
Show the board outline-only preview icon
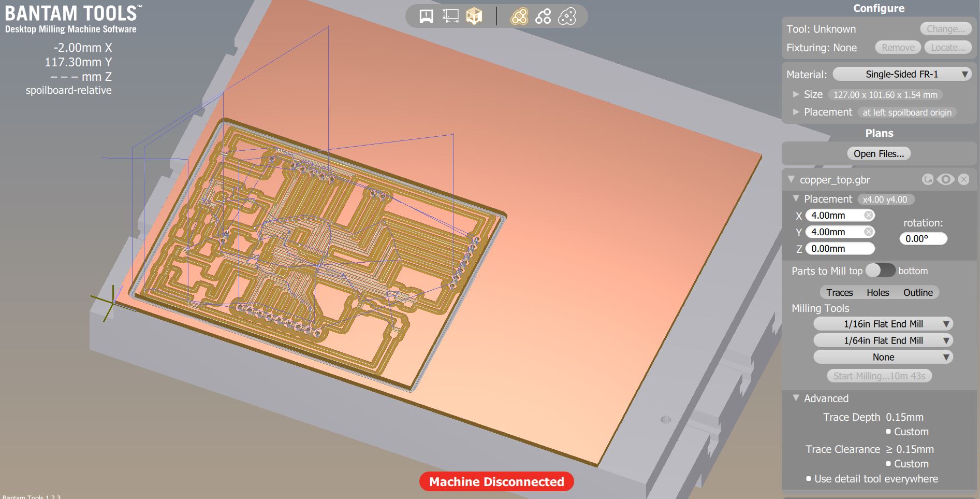(567, 17)
